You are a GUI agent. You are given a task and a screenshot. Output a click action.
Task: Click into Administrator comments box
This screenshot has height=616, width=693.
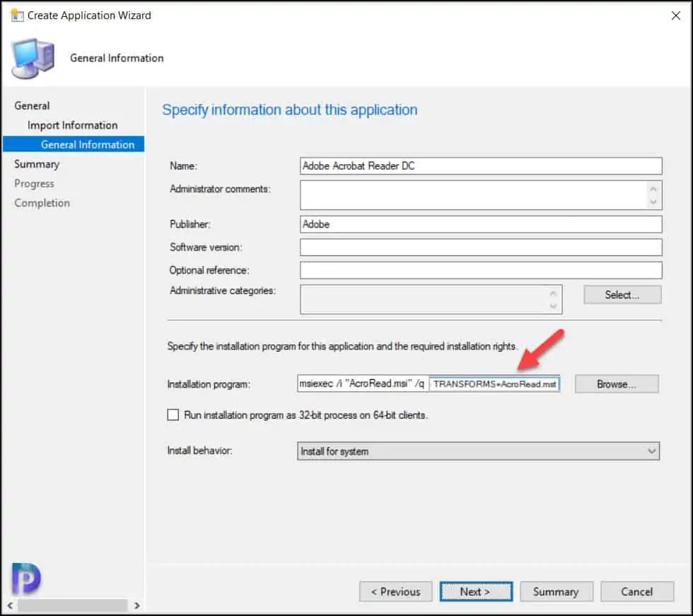(x=481, y=195)
